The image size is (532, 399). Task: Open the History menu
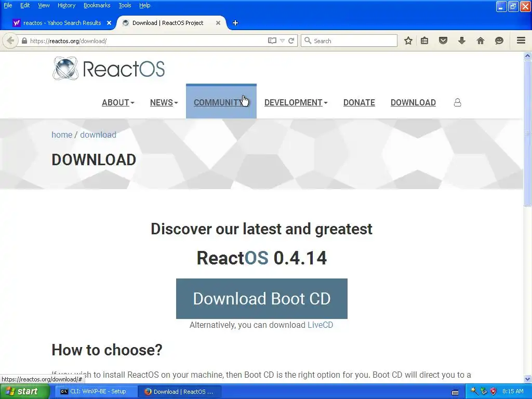point(66,5)
